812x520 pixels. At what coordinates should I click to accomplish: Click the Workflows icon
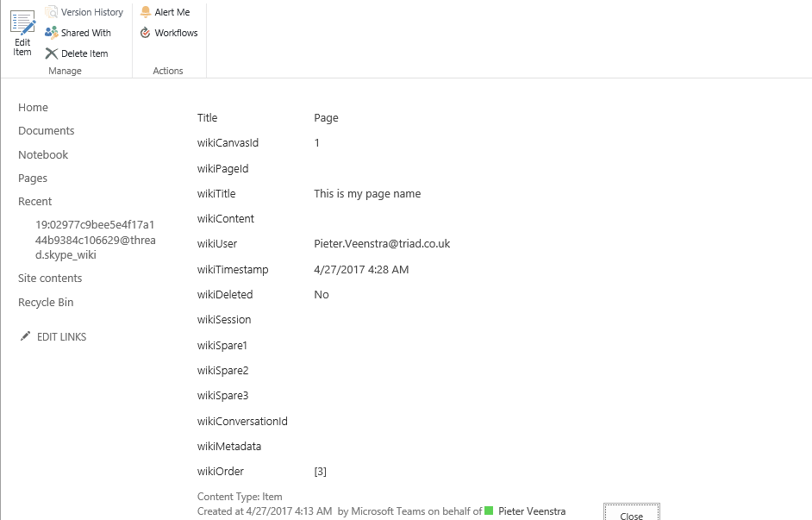click(146, 33)
